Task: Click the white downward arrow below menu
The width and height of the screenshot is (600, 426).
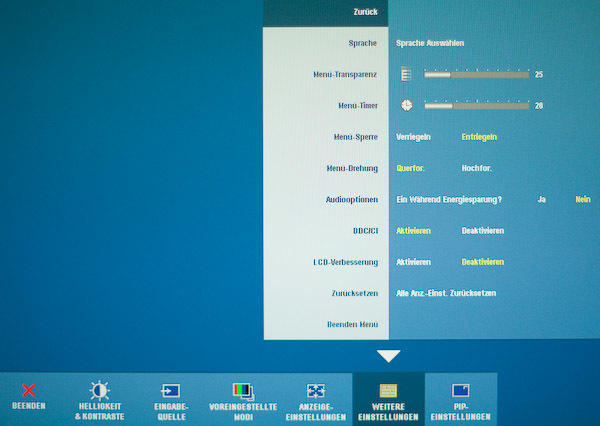Action: pyautogui.click(x=388, y=356)
